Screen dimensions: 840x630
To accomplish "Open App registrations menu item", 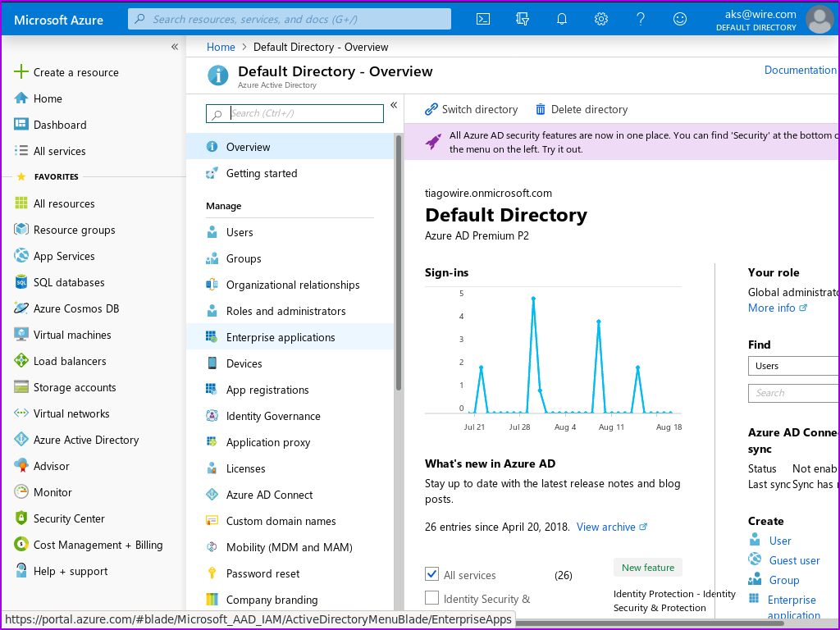I will (290, 390).
